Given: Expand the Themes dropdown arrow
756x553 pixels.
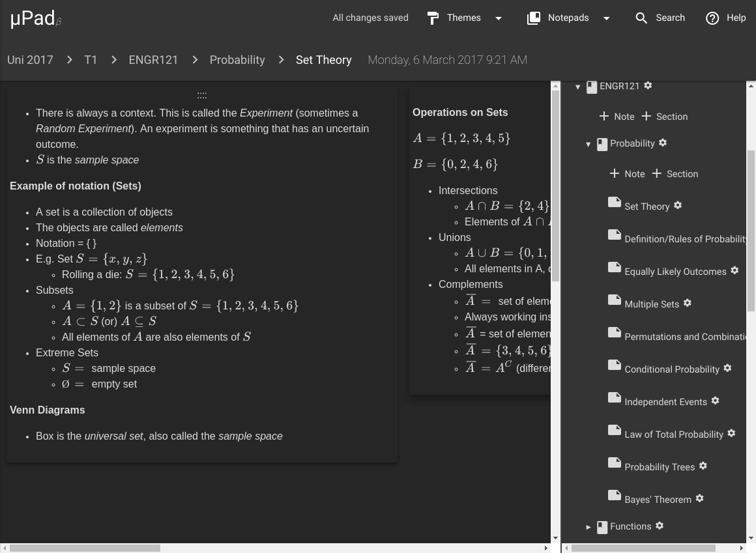Looking at the screenshot, I should click(x=499, y=18).
